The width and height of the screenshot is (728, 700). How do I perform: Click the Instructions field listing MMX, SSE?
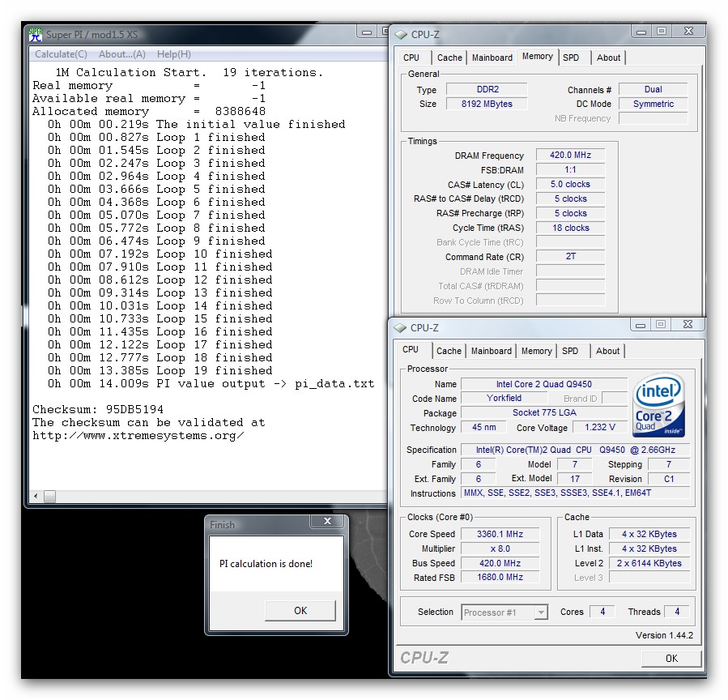coord(575,493)
